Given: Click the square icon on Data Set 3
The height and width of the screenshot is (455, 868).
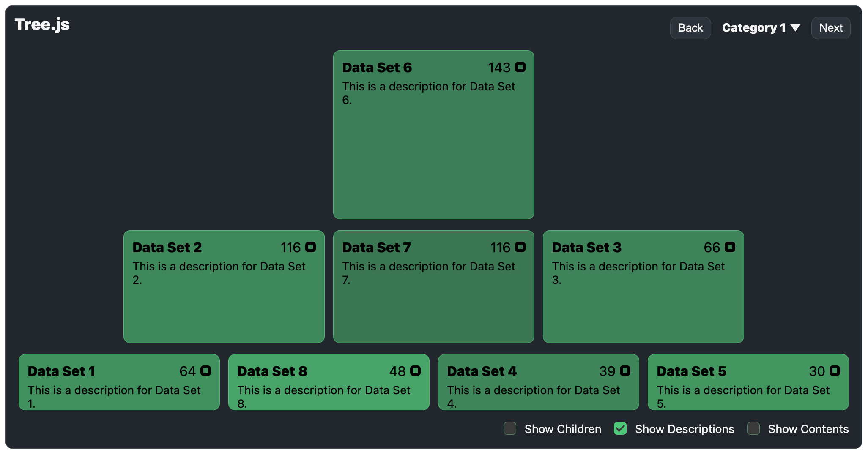Looking at the screenshot, I should [730, 247].
